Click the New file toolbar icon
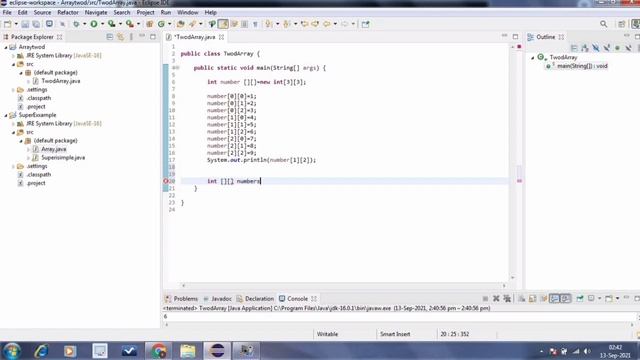The width and height of the screenshot is (640, 360). (7, 24)
